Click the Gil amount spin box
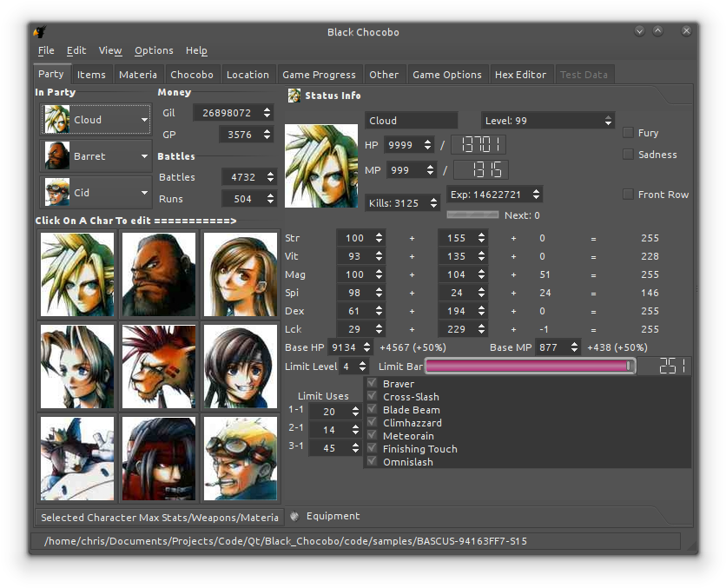The image size is (726, 588). [233, 113]
